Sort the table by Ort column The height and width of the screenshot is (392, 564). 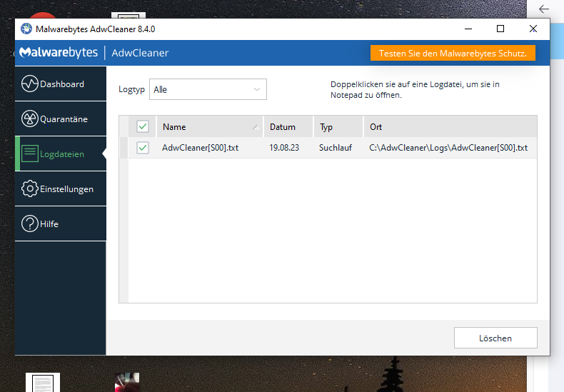[x=450, y=127]
